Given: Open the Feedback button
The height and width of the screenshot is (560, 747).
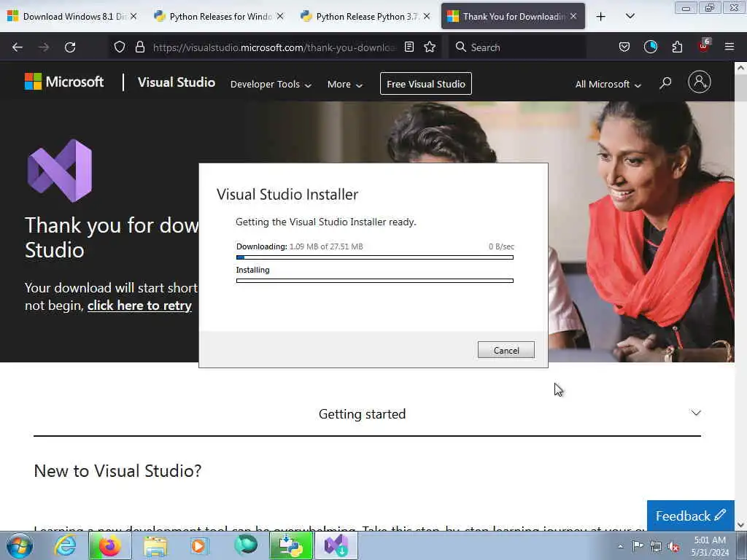Looking at the screenshot, I should pos(690,516).
